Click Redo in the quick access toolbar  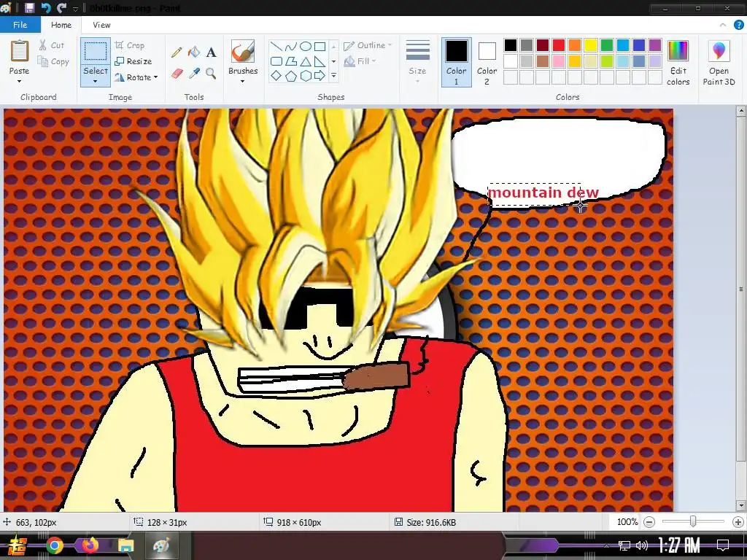61,8
